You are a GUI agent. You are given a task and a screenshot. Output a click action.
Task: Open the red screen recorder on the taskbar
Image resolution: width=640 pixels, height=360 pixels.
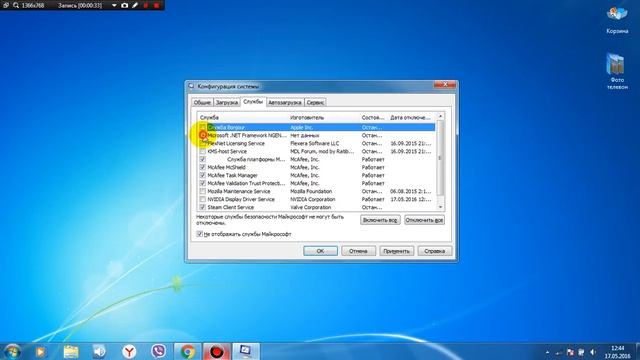click(217, 351)
